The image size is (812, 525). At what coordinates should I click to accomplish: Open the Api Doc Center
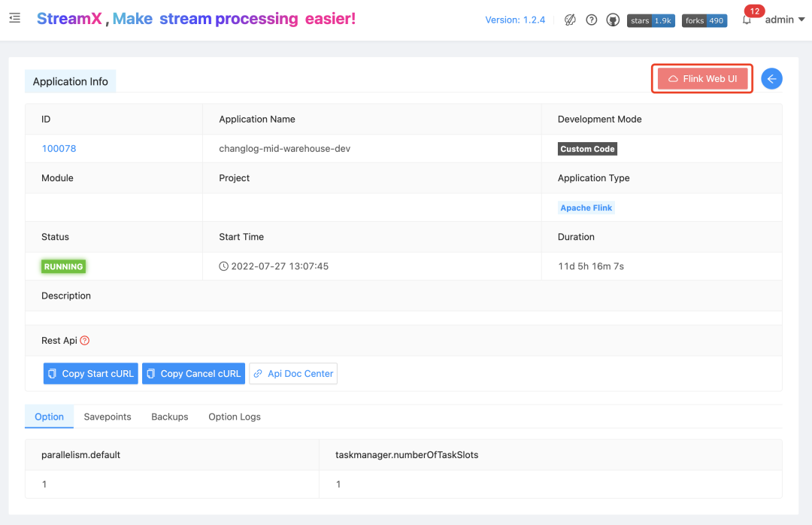coord(293,374)
